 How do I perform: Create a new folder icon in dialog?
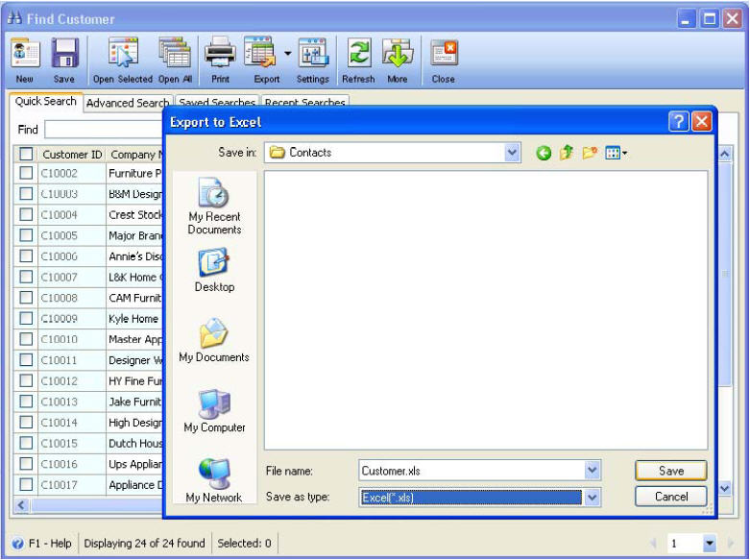click(590, 153)
